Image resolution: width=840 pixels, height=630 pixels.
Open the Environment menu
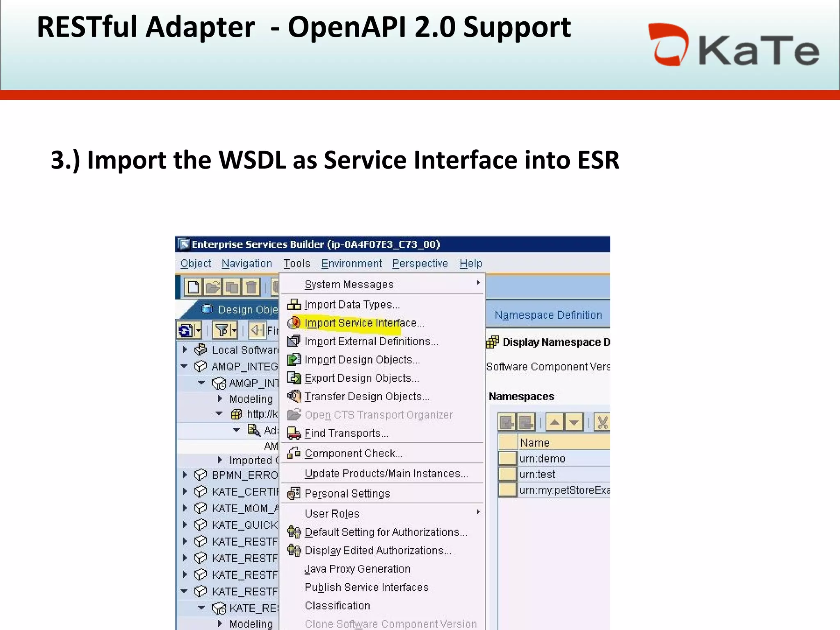(352, 263)
